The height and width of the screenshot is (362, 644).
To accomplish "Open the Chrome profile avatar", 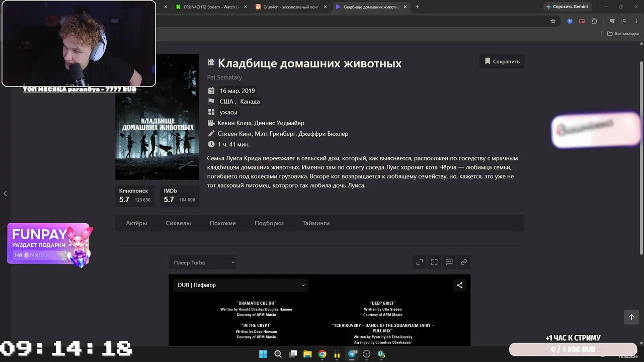I will pyautogui.click(x=624, y=21).
